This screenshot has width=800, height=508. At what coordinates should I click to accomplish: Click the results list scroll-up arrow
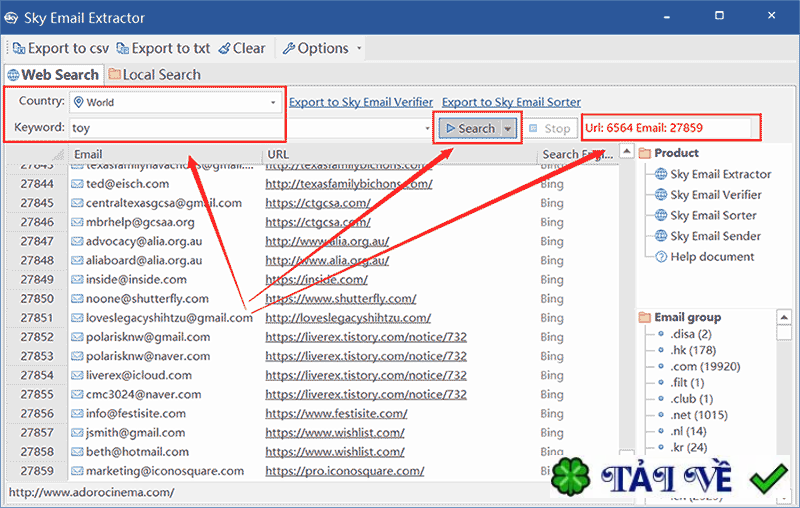click(x=627, y=151)
